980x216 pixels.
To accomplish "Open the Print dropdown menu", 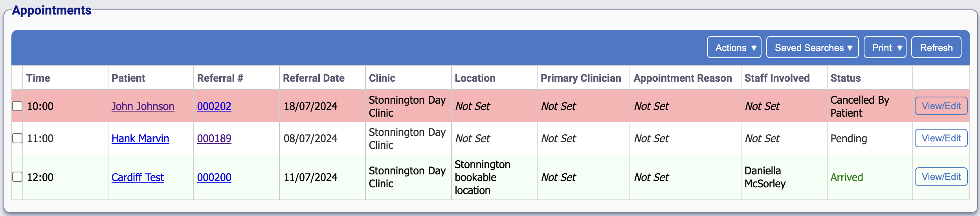I will (885, 48).
